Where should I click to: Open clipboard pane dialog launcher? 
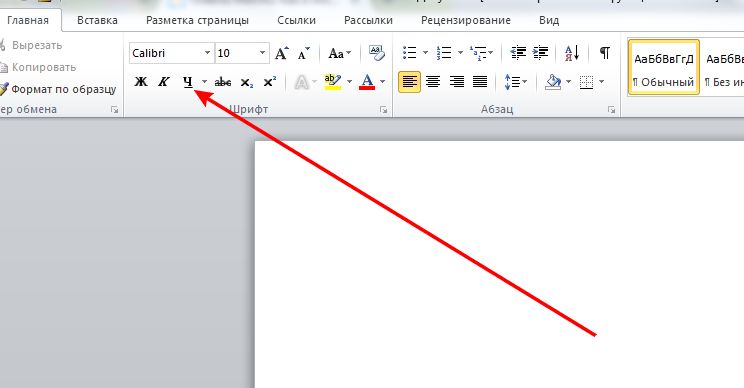[x=114, y=110]
